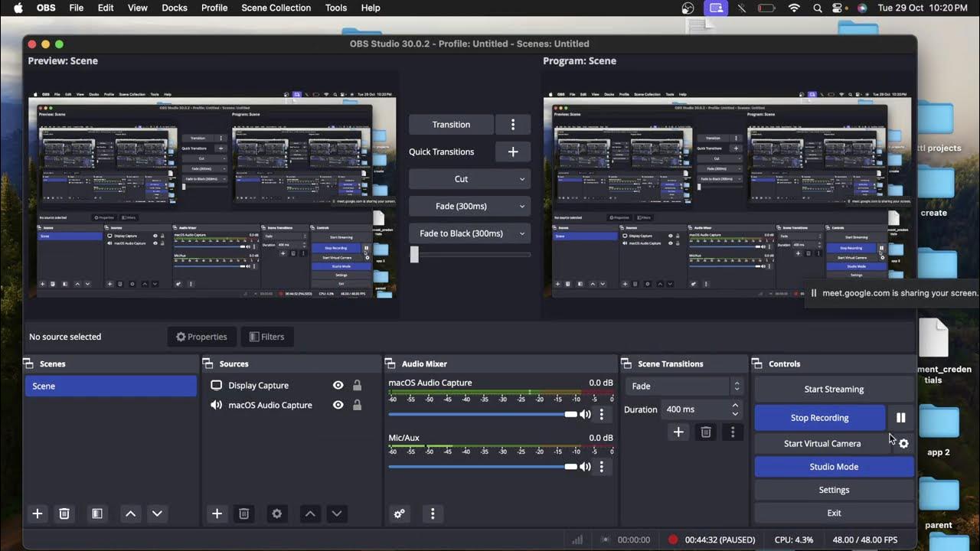Click the Transition button
The image size is (980, 551).
tap(451, 125)
